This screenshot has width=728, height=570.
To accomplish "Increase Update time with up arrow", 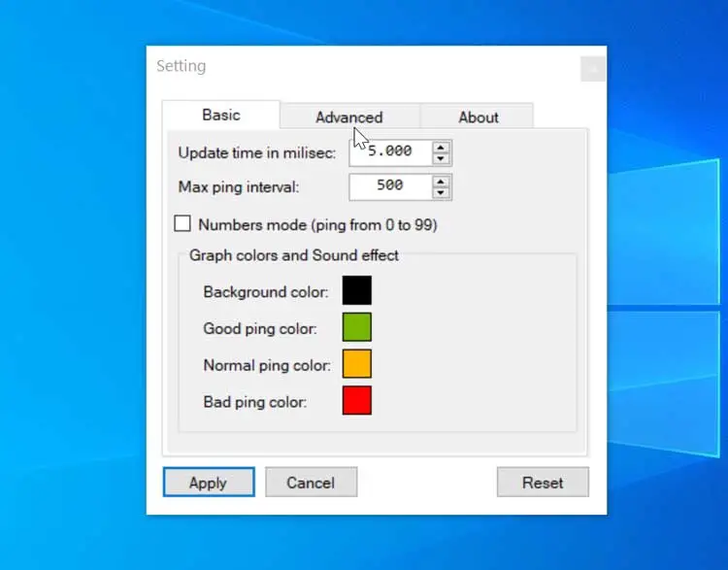I will tap(441, 148).
